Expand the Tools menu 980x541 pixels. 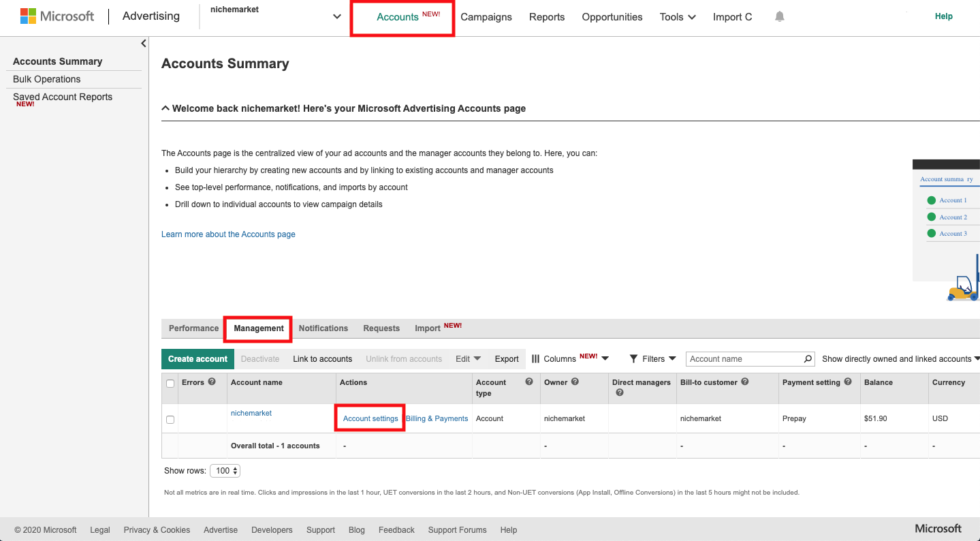(678, 17)
